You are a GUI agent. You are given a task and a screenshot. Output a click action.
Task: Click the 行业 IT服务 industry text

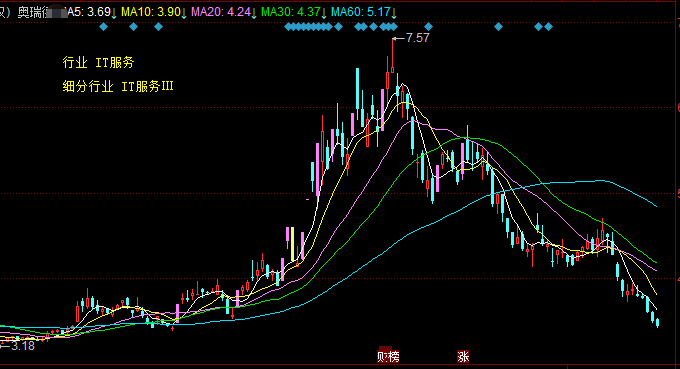point(98,62)
